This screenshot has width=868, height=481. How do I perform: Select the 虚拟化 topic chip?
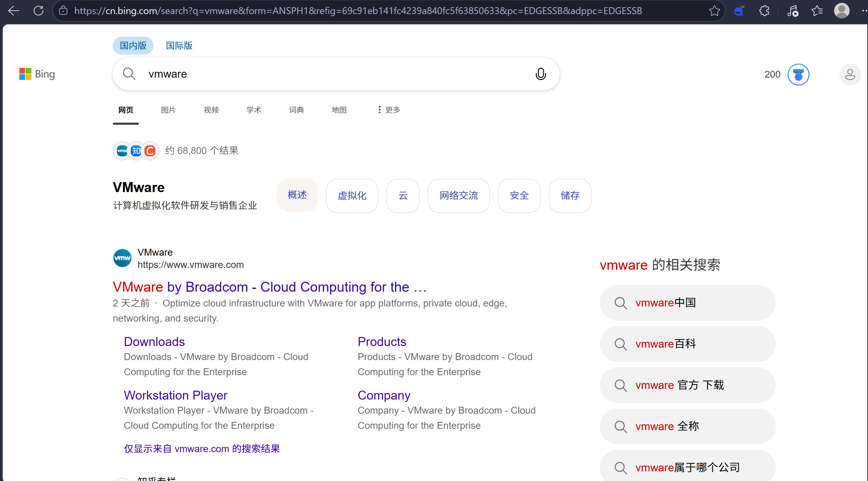[352, 195]
